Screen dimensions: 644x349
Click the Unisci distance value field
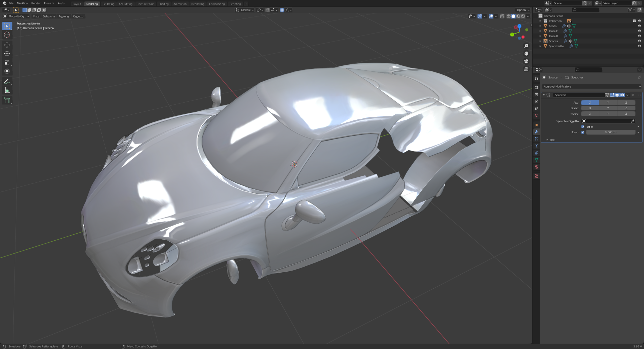(x=610, y=132)
